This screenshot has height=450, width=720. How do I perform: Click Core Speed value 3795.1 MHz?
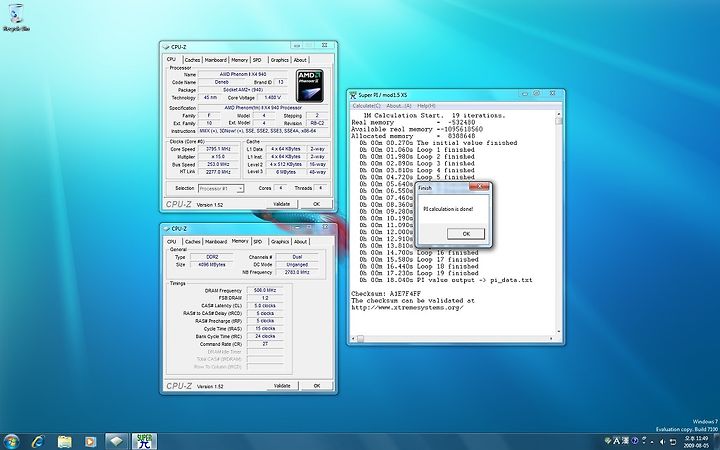(219, 149)
